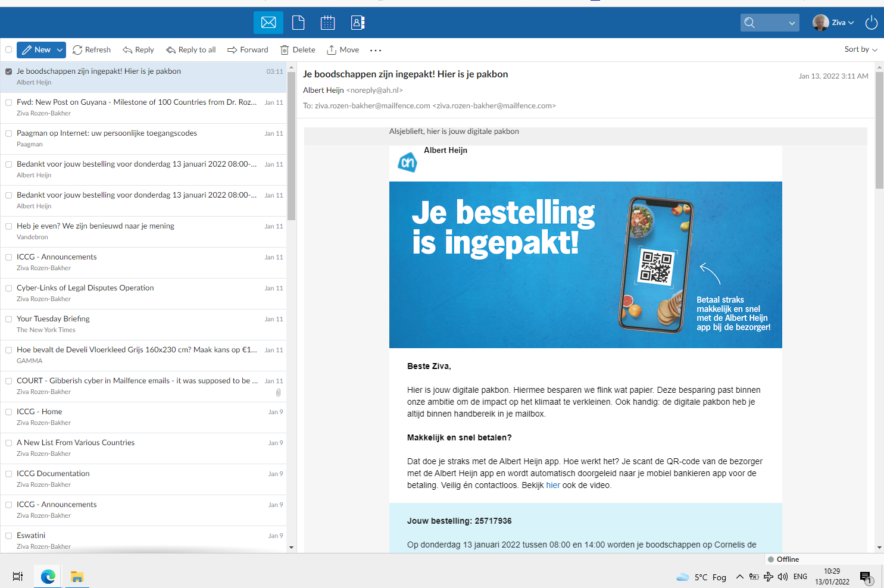Viewport: 884px width, 588px height.
Task: Compose a New message
Action: pyautogui.click(x=36, y=50)
